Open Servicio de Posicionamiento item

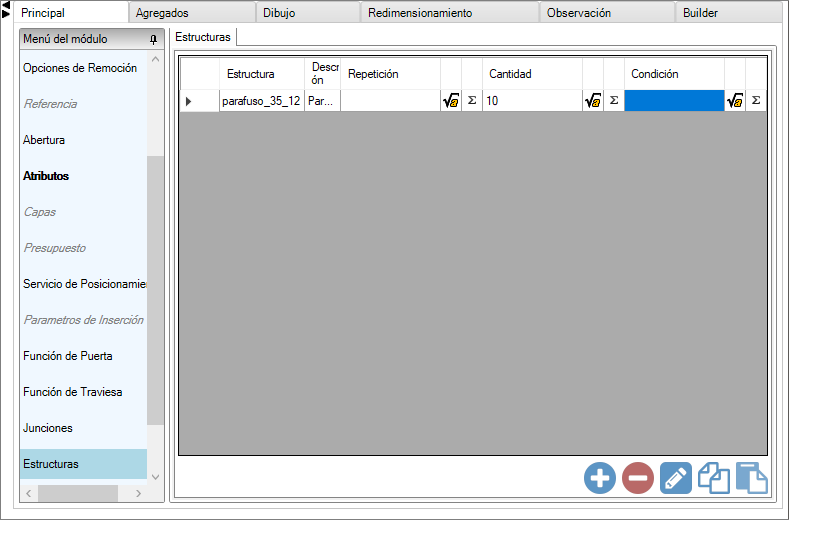pos(84,284)
